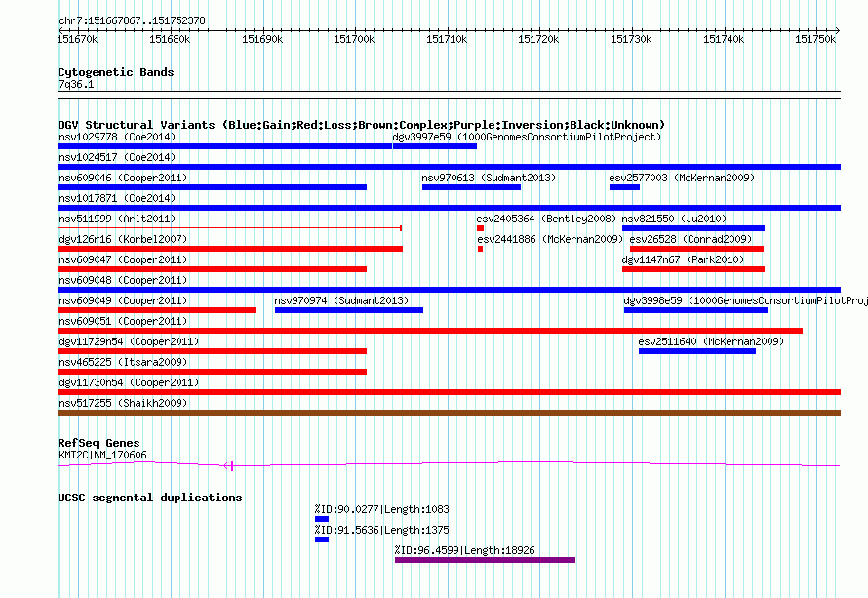
Task: Click the esv2511640 (McKernan2009) blue bar
Action: pos(697,351)
